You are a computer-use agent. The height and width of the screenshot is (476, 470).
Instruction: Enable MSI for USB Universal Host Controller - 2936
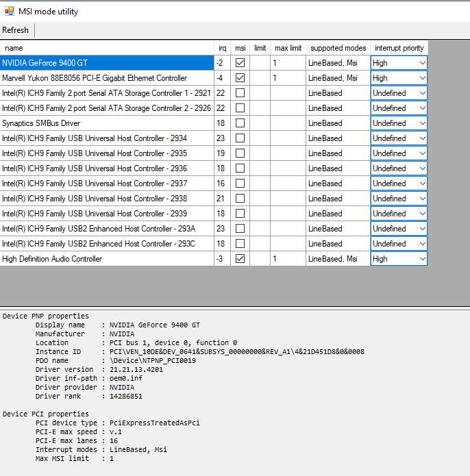click(x=240, y=168)
